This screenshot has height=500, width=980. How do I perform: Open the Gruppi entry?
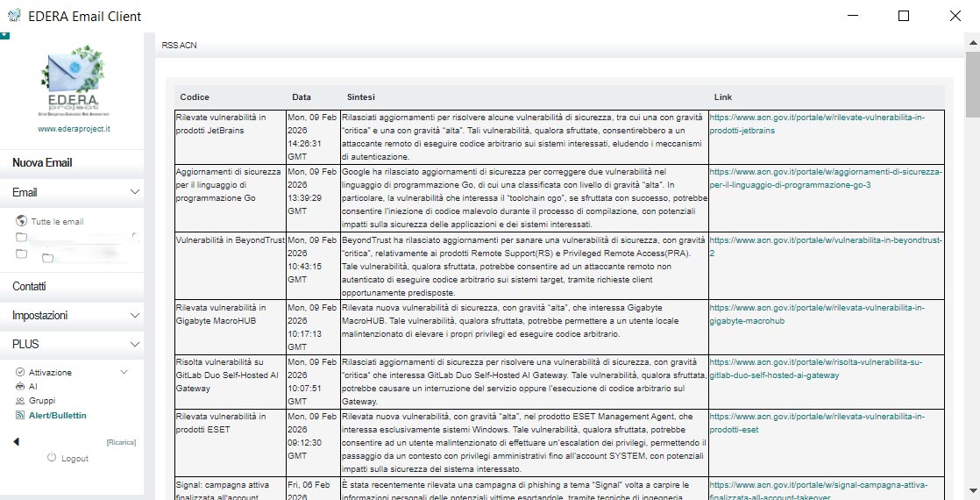tap(42, 401)
